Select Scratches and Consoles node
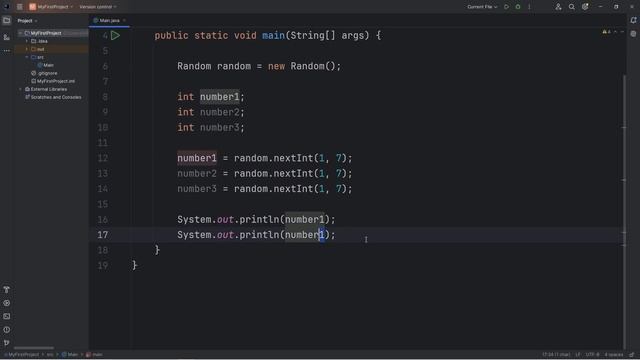Image resolution: width=640 pixels, height=360 pixels. (x=53, y=97)
